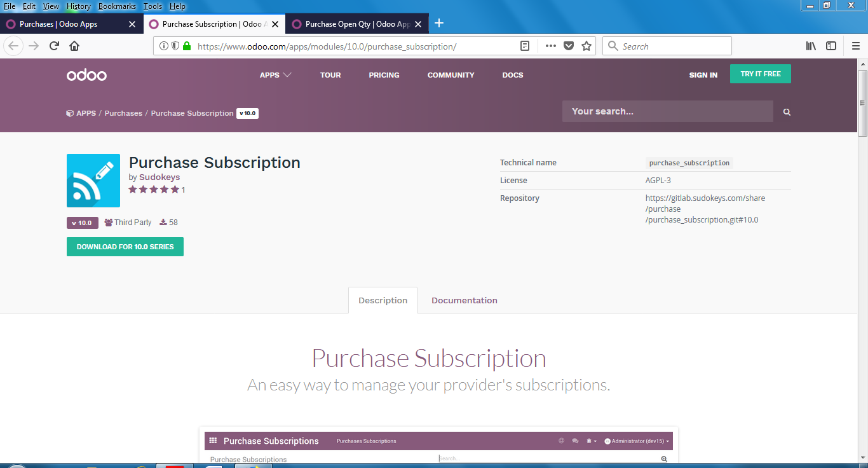The height and width of the screenshot is (468, 868).
Task: Save page to Pocket icon
Action: 569,46
